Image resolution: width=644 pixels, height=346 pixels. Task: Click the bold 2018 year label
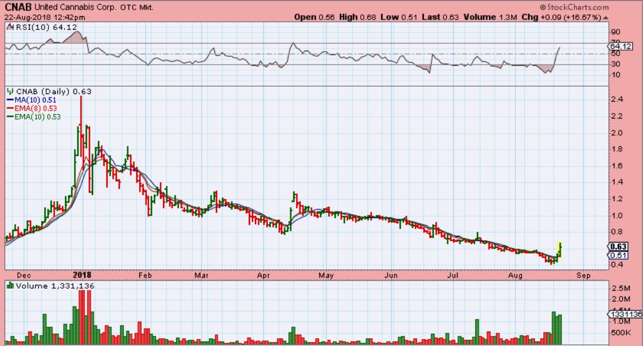tap(82, 275)
